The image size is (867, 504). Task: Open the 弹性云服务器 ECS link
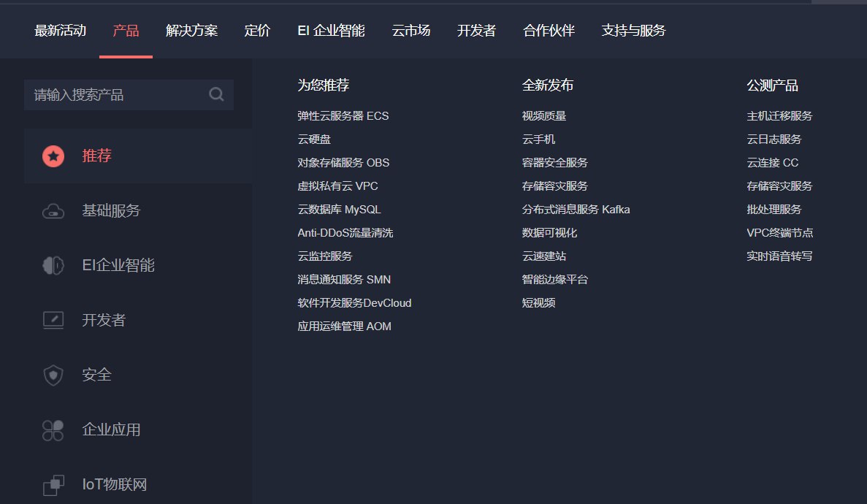pos(343,116)
